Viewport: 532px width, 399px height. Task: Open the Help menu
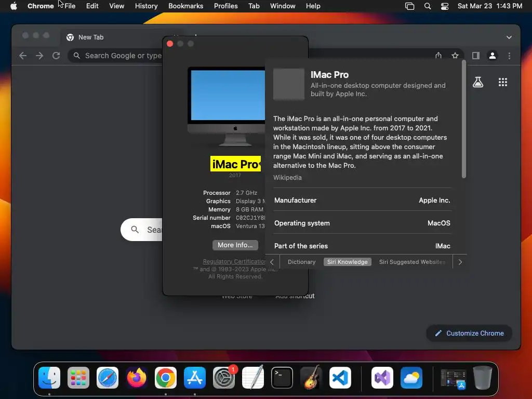pos(313,6)
